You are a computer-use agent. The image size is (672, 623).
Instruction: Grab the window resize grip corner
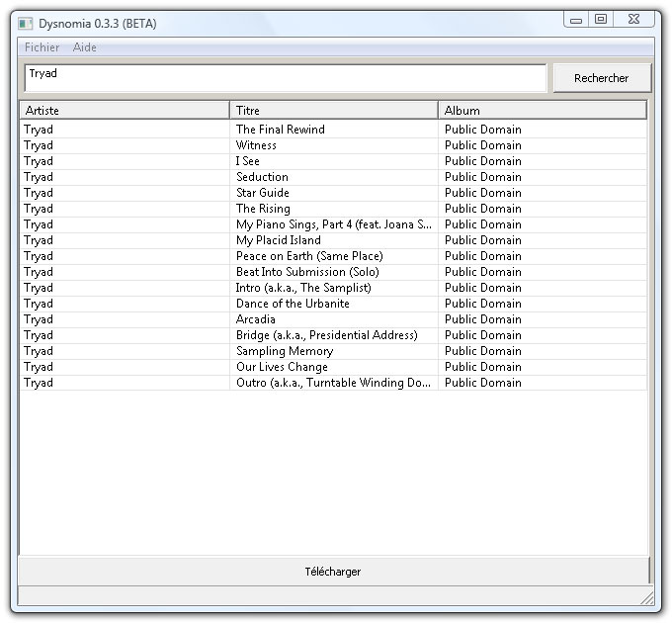point(647,598)
